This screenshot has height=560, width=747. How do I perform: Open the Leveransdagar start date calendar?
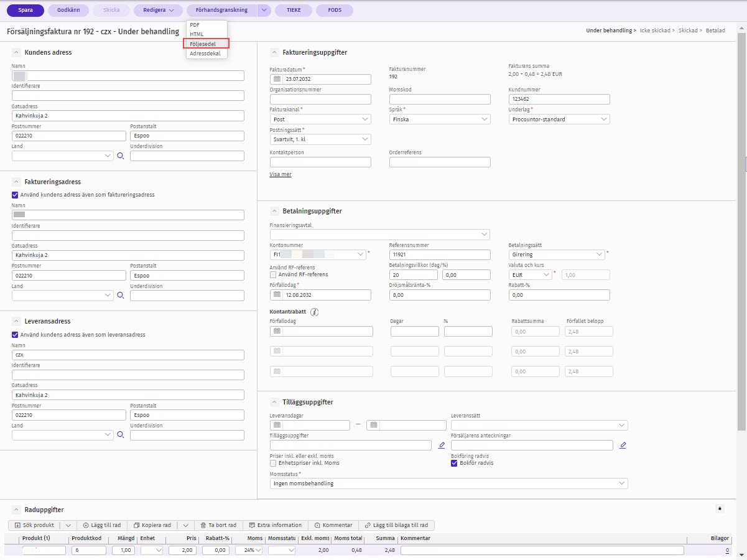click(277, 426)
